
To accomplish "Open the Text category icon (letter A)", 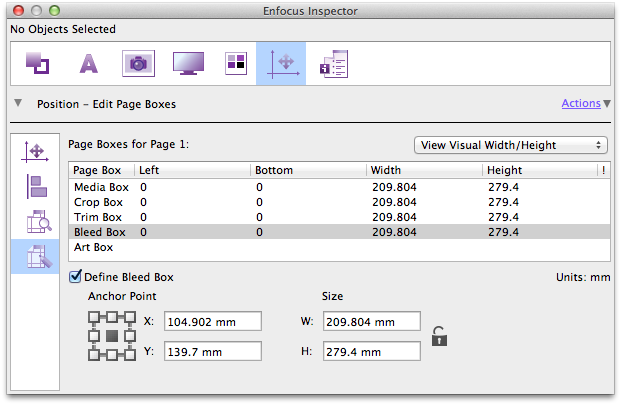I will pos(89,64).
